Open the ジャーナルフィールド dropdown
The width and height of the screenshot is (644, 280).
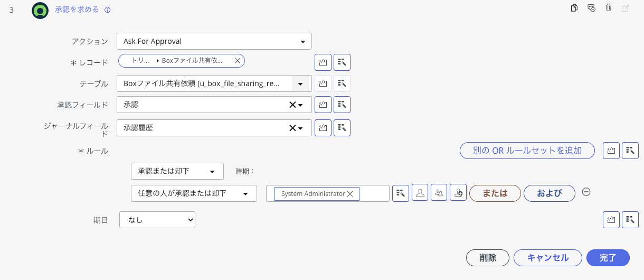pos(300,128)
